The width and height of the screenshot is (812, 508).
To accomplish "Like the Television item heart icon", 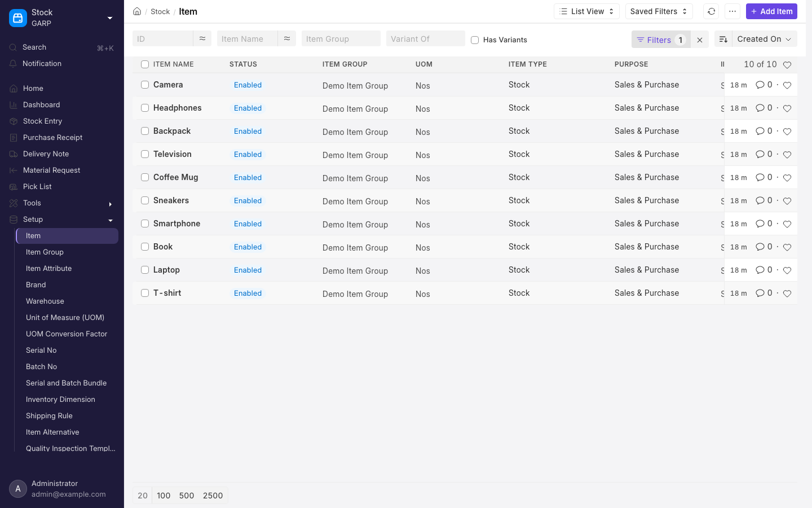I will (787, 155).
